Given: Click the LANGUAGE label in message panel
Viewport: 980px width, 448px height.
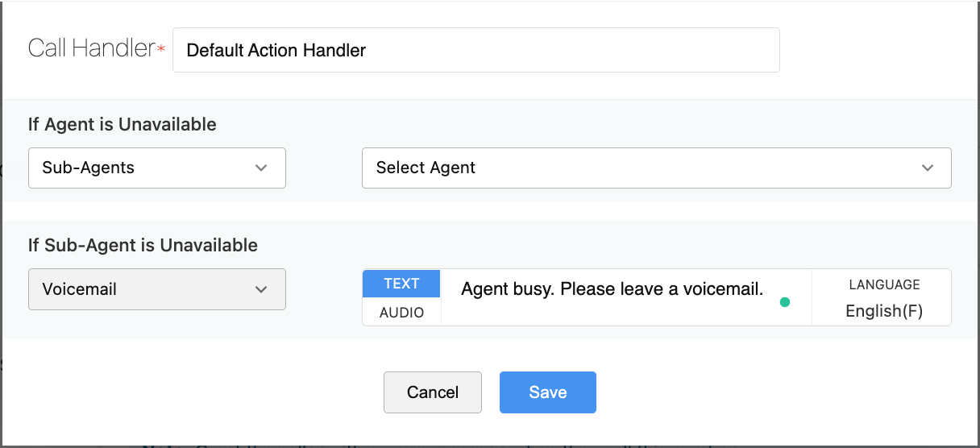Looking at the screenshot, I should tap(884, 284).
